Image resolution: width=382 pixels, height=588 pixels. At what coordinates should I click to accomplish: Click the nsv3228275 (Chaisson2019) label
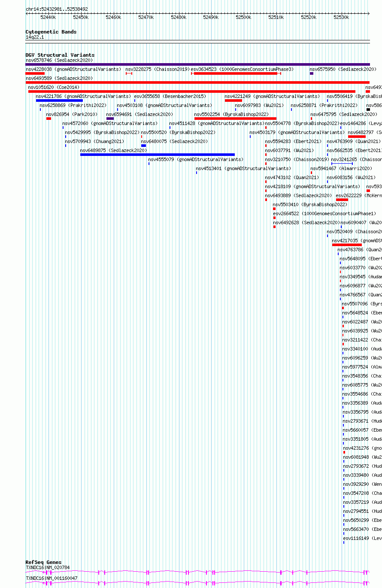tap(158, 69)
